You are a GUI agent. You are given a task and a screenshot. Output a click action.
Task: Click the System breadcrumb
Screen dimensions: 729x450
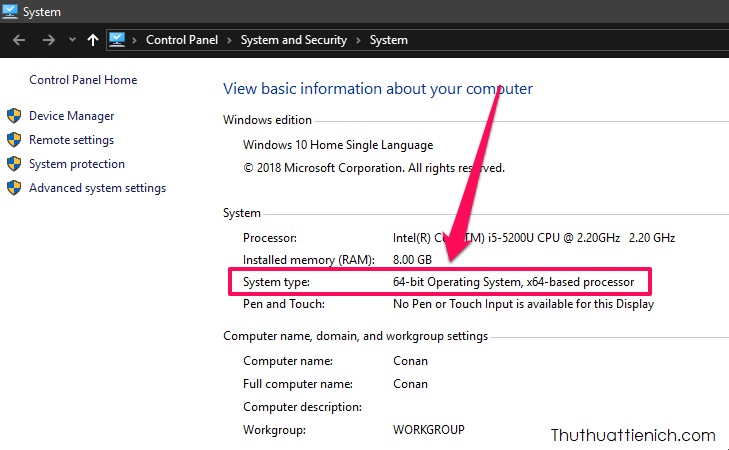[x=389, y=40]
